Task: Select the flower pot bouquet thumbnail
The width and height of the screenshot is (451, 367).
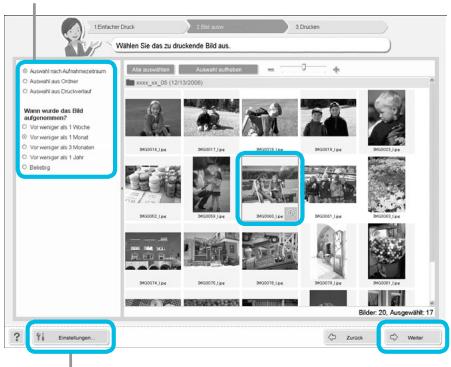Action: click(387, 251)
